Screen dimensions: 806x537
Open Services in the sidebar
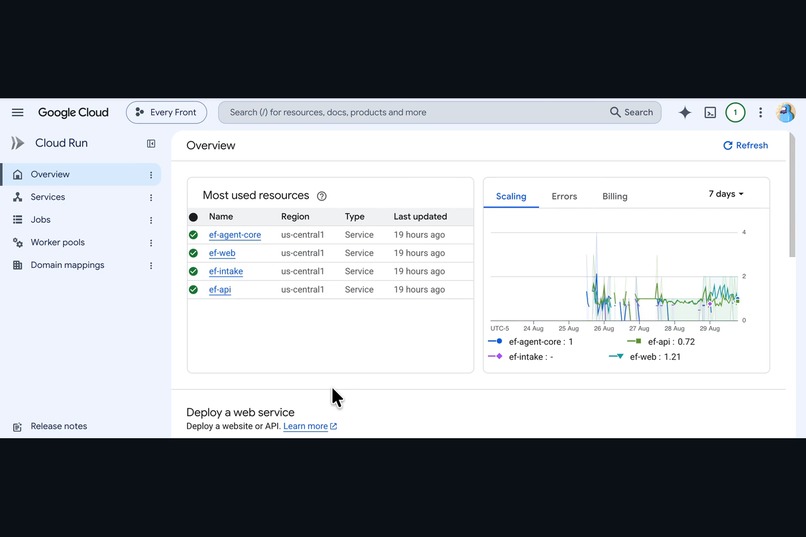point(48,197)
